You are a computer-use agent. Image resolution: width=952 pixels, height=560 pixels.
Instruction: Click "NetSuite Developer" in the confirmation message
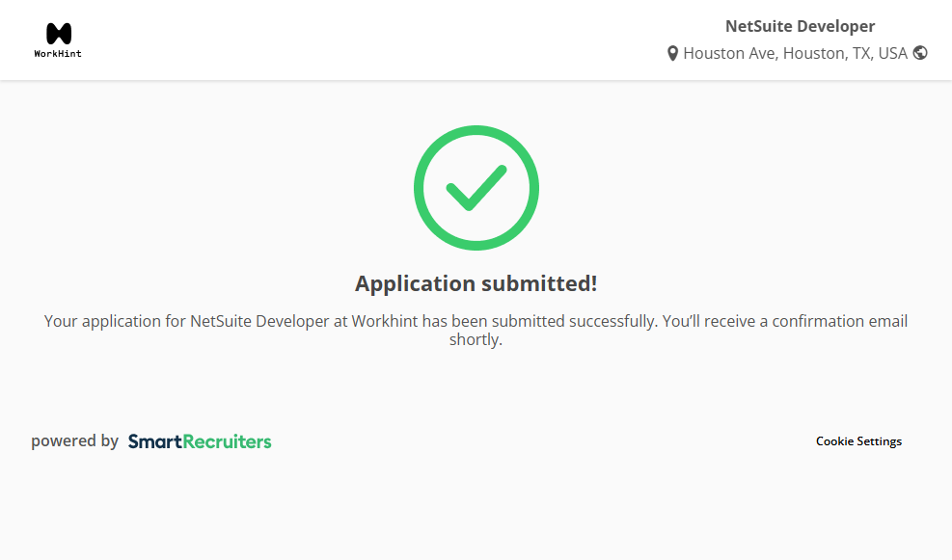259,321
